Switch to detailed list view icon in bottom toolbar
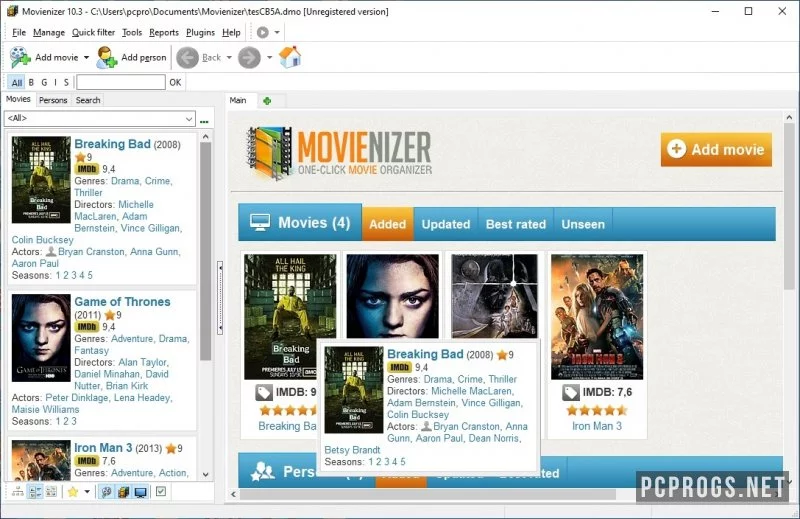The height and width of the screenshot is (519, 800). (x=35, y=492)
